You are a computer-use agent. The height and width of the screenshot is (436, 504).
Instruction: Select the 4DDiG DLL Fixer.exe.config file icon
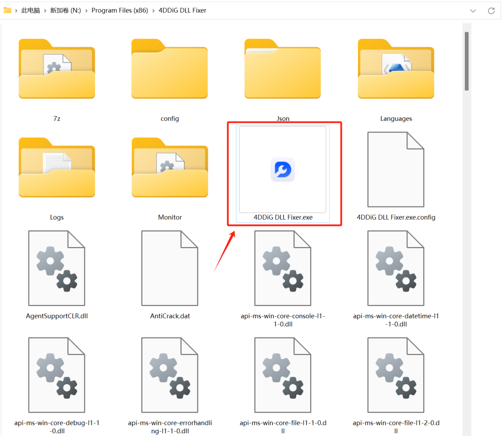[396, 169]
